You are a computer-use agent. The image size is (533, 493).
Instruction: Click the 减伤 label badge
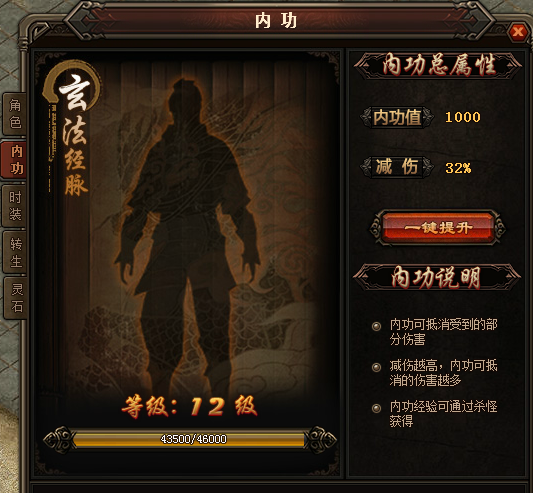point(397,167)
